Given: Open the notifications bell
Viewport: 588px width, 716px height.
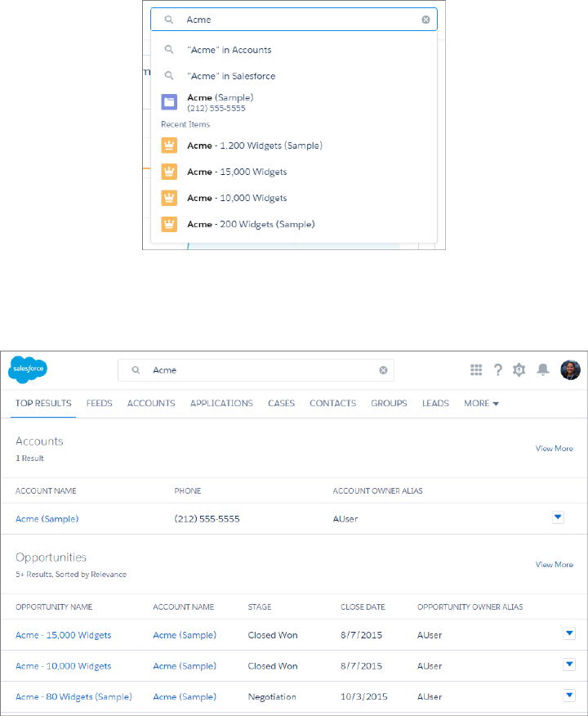Looking at the screenshot, I should pos(543,369).
